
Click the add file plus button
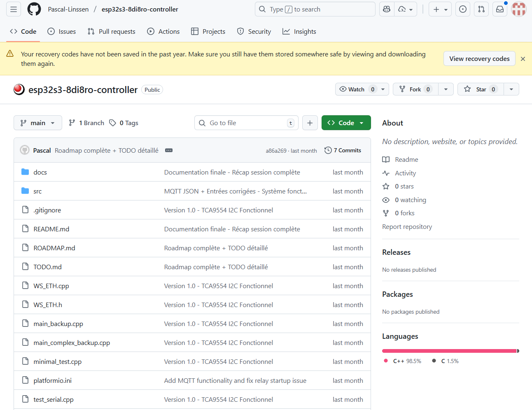pos(310,123)
